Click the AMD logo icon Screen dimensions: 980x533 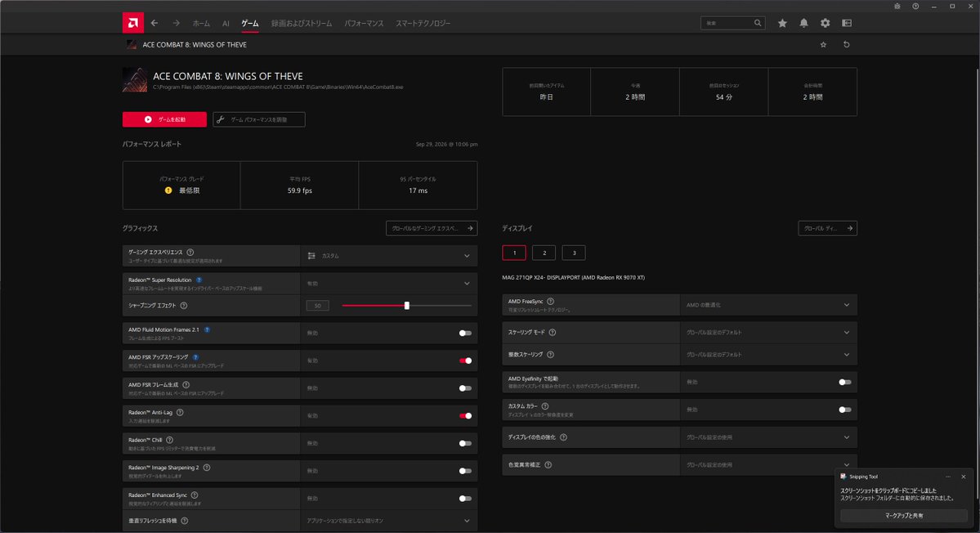click(x=133, y=23)
